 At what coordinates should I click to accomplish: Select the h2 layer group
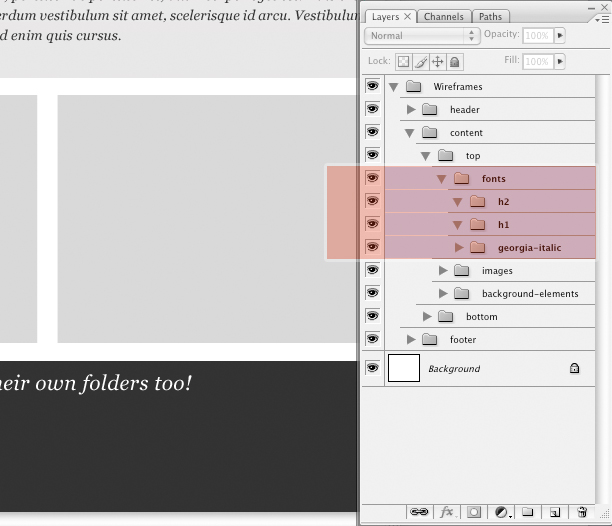[490, 201]
